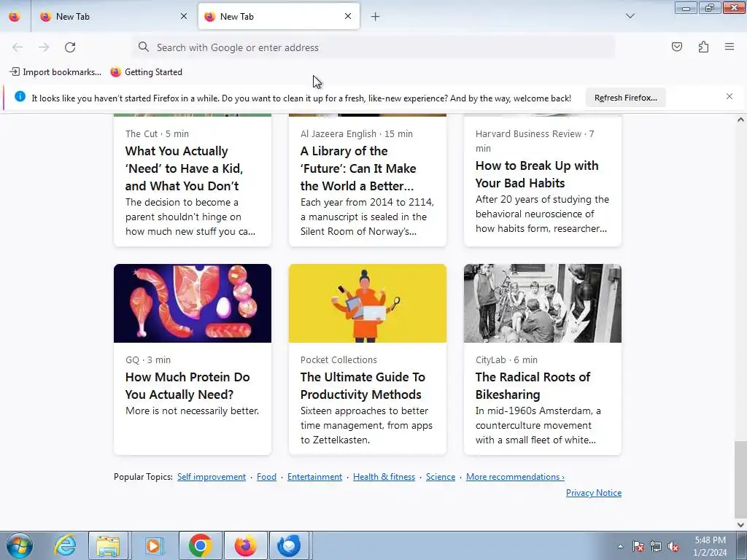This screenshot has height=560, width=747.
Task: Click GQ · 3 min source label
Action: coord(148,360)
